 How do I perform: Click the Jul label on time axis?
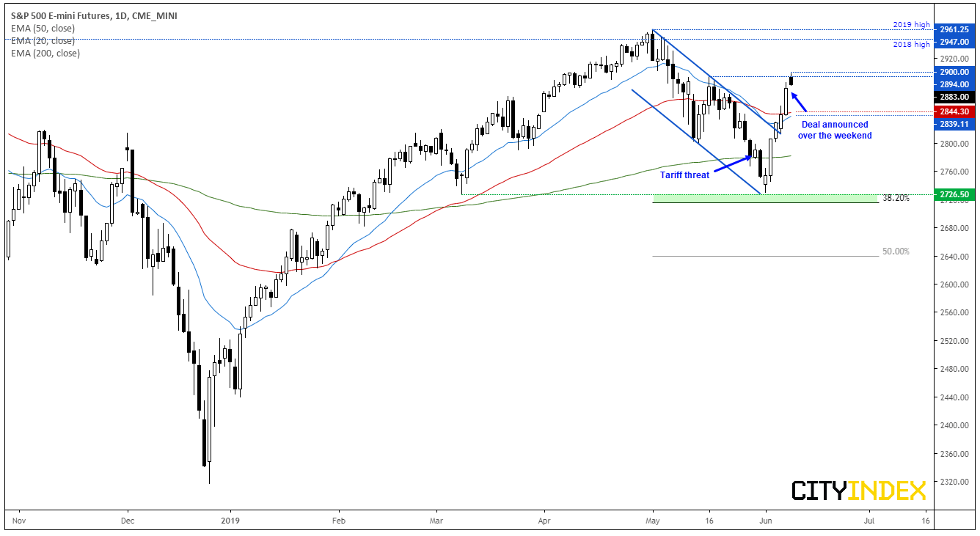[x=869, y=520]
